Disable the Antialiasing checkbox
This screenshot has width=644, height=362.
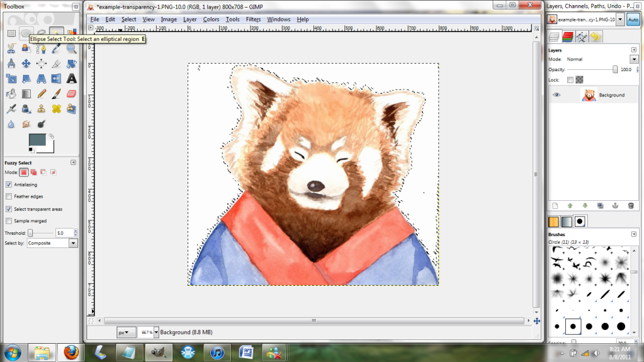8,184
